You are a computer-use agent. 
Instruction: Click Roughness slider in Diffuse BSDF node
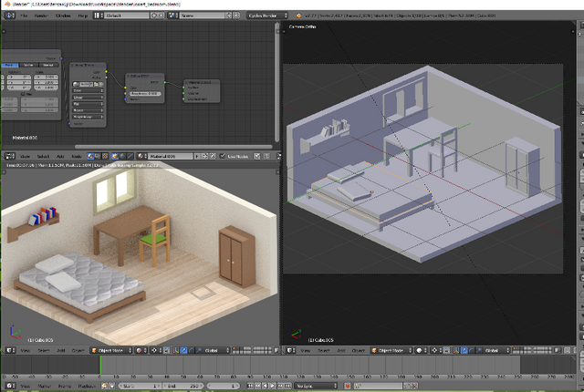(x=145, y=94)
